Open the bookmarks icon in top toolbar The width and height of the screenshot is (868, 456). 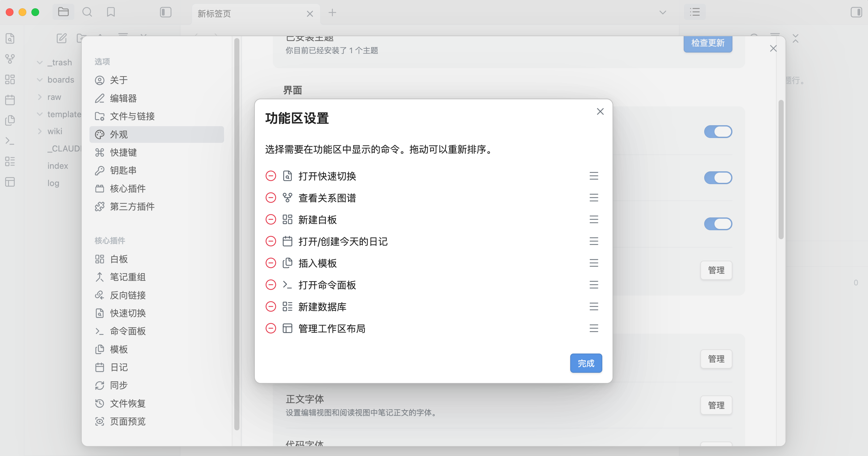(111, 12)
